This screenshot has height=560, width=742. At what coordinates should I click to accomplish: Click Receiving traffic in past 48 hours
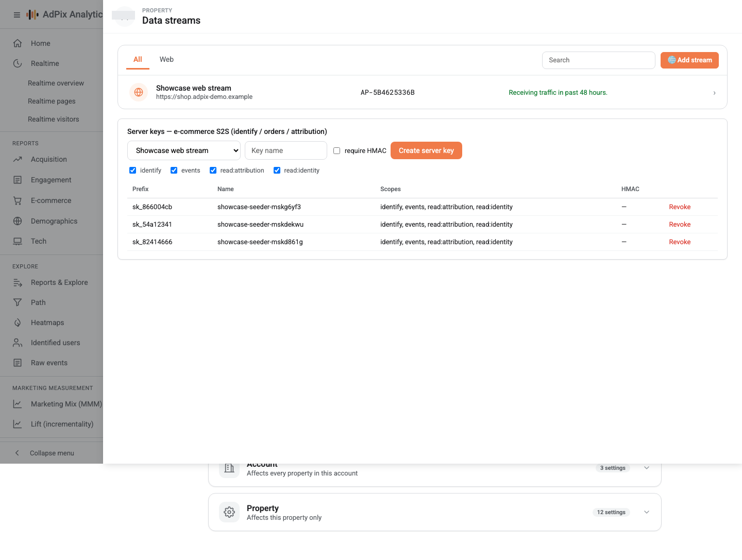click(x=558, y=93)
